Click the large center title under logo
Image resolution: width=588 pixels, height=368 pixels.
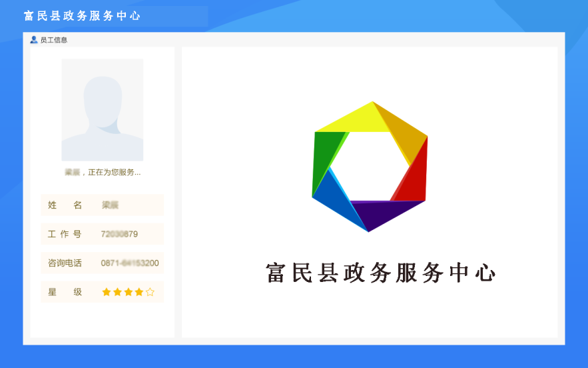[x=381, y=273]
